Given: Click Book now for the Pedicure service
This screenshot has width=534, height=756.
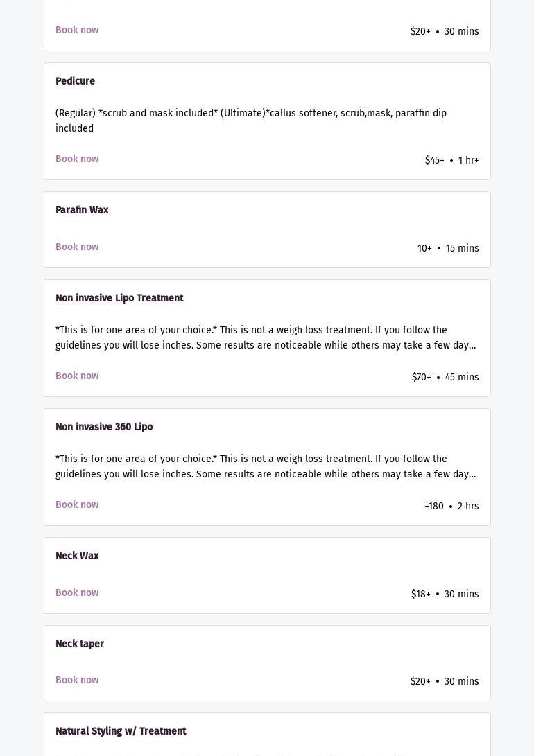Looking at the screenshot, I should click(x=77, y=159).
